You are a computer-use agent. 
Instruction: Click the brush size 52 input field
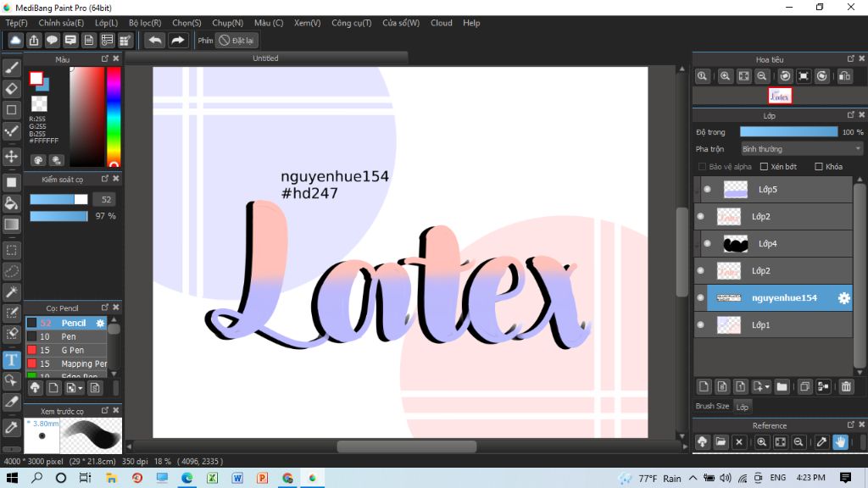coord(106,200)
